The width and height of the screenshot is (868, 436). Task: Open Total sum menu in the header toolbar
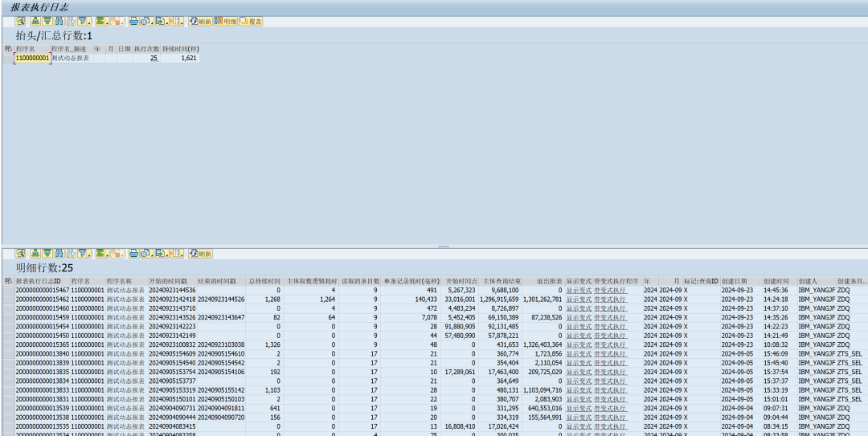[102, 22]
